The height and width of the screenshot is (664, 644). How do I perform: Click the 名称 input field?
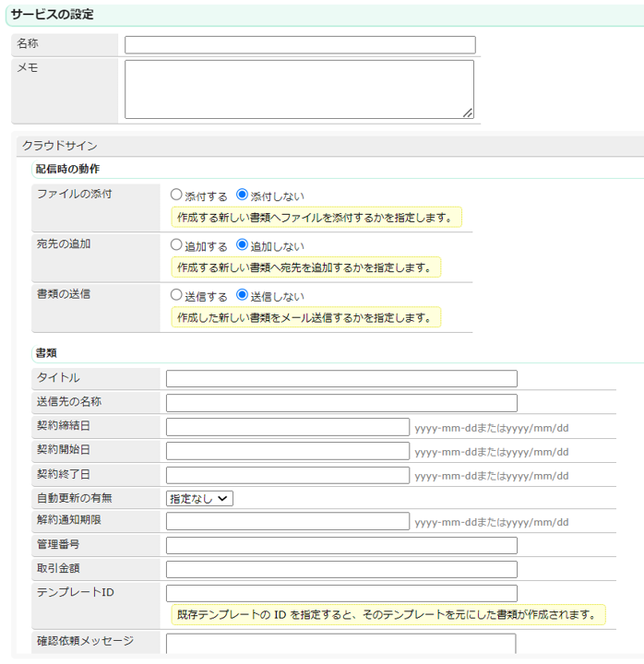300,45
